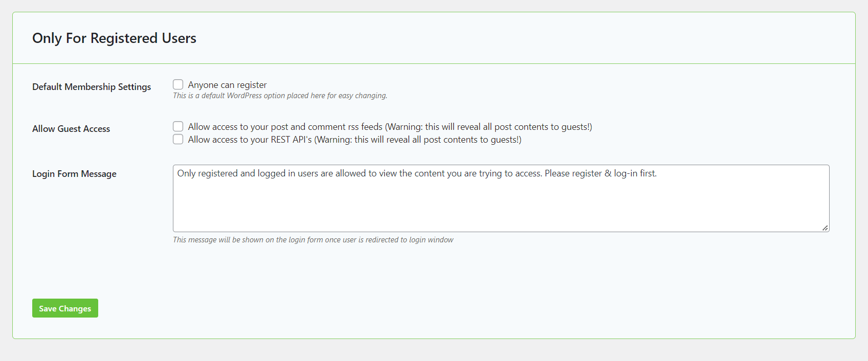Select the "Login Form Message" label
This screenshot has width=868, height=361.
click(x=74, y=174)
